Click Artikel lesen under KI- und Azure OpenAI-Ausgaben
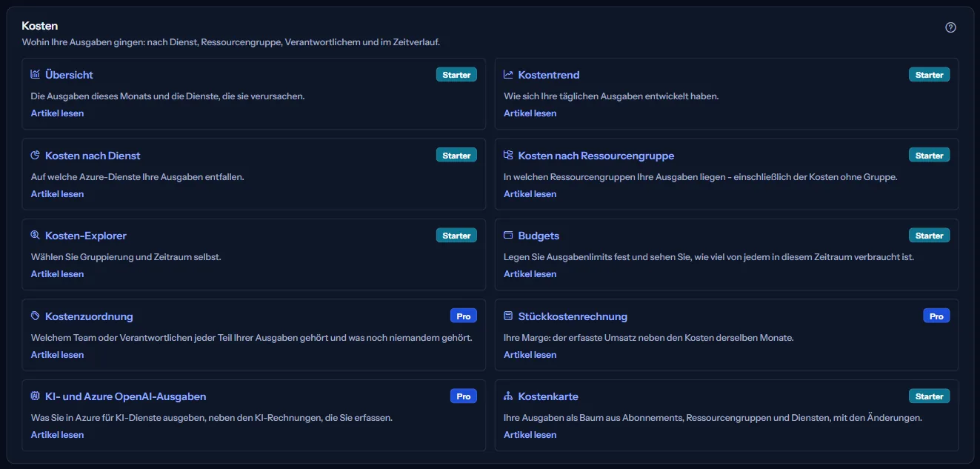 57,435
